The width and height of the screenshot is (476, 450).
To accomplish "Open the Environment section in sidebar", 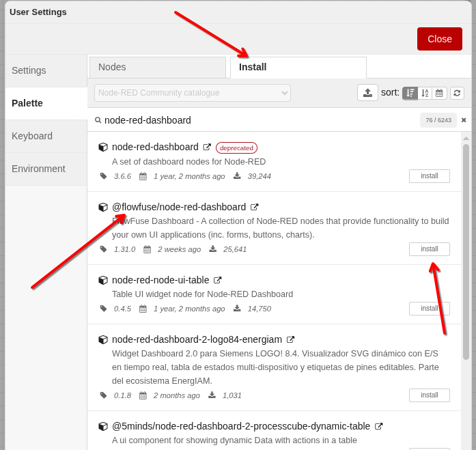I will pyautogui.click(x=46, y=169).
